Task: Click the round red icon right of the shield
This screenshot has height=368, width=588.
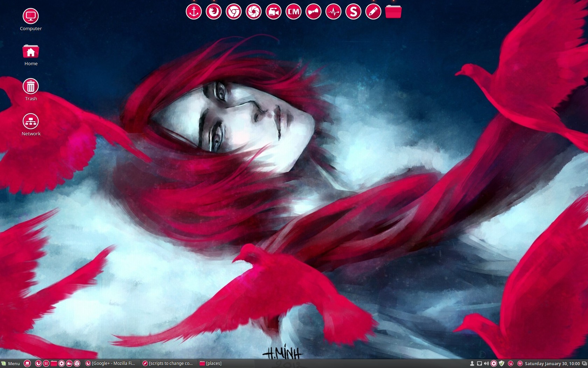Action: click(511, 363)
